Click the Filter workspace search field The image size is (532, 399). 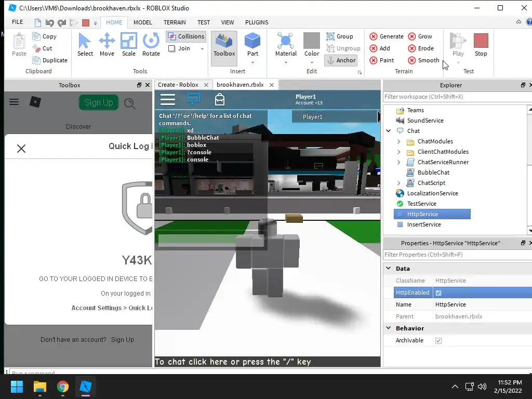(x=457, y=97)
